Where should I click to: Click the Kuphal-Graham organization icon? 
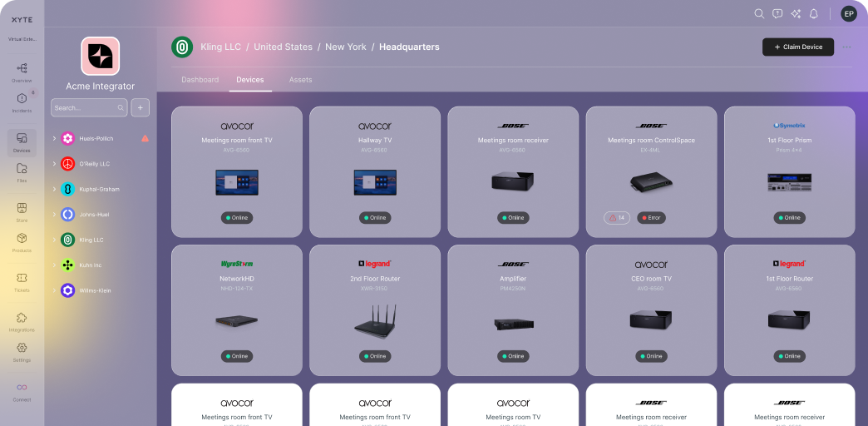67,190
